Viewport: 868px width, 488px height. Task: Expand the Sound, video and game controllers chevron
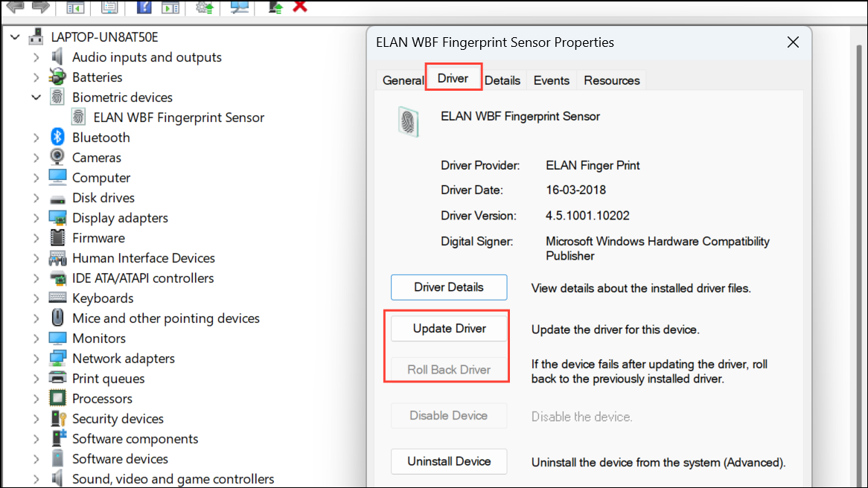pyautogui.click(x=36, y=478)
